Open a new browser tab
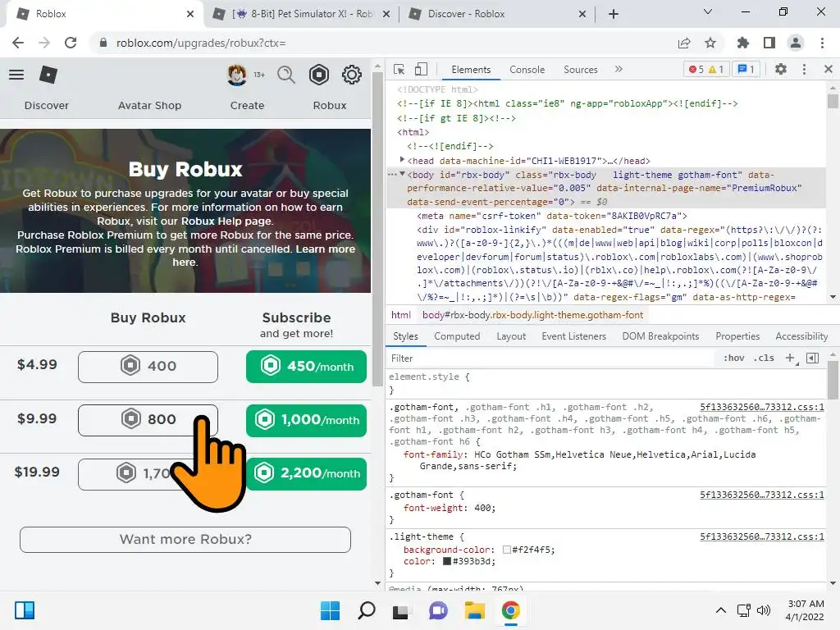Screen dimensions: 840x630 (x=614, y=14)
